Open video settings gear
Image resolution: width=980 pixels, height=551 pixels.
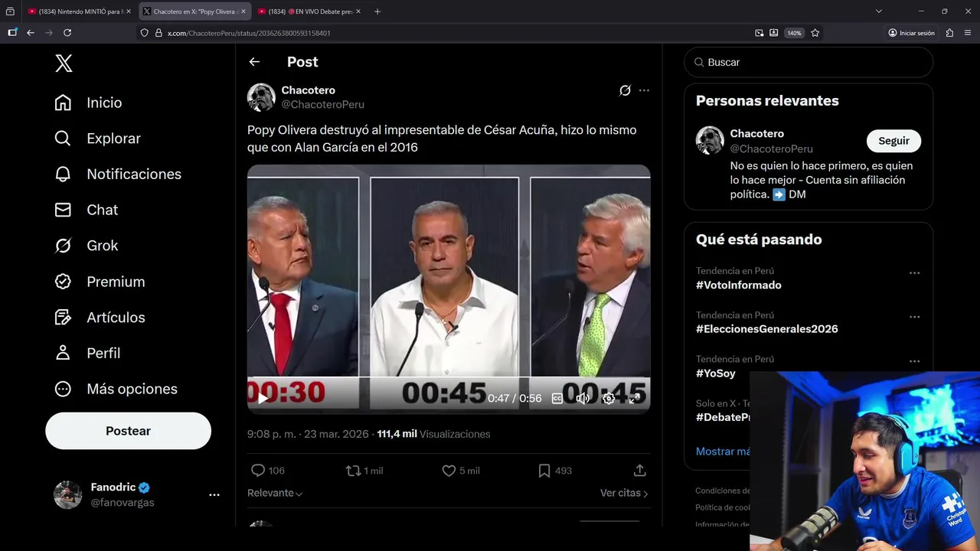coord(609,398)
